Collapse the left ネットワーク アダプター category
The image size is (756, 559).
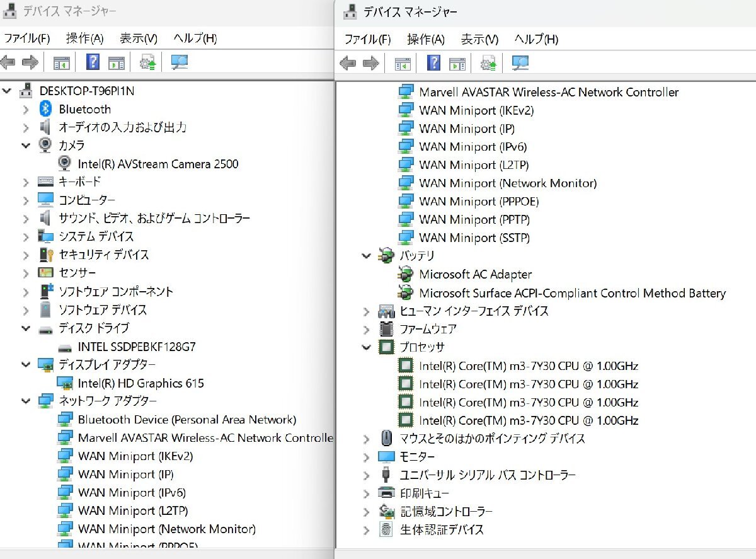(x=26, y=401)
